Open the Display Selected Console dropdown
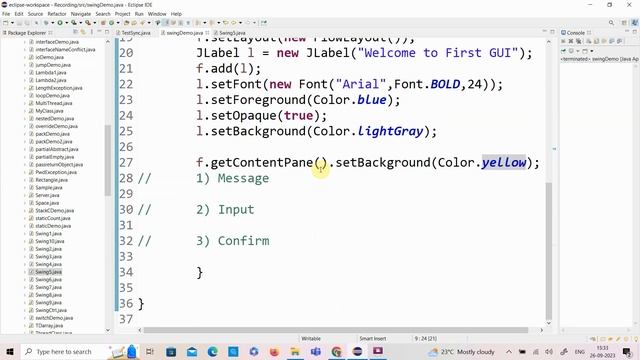This screenshot has height=360, width=640. coord(578,51)
